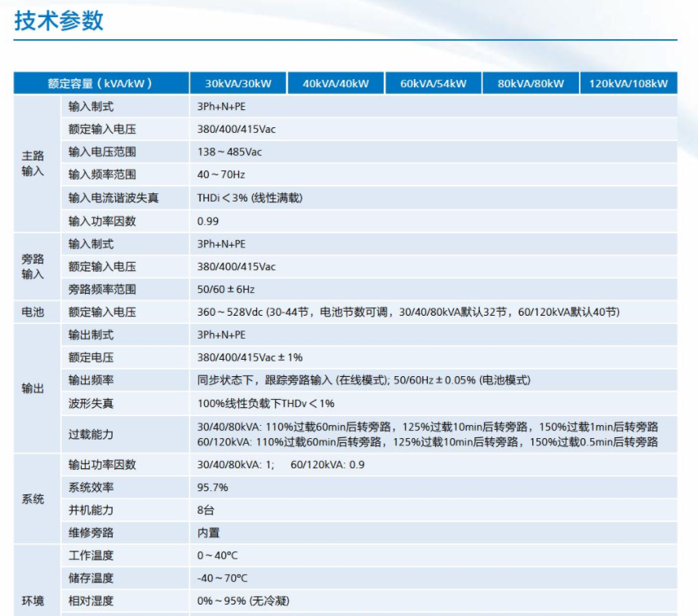Image resolution: width=698 pixels, height=616 pixels.
Task: Select the 138~485Vac input voltage range value
Action: click(229, 153)
